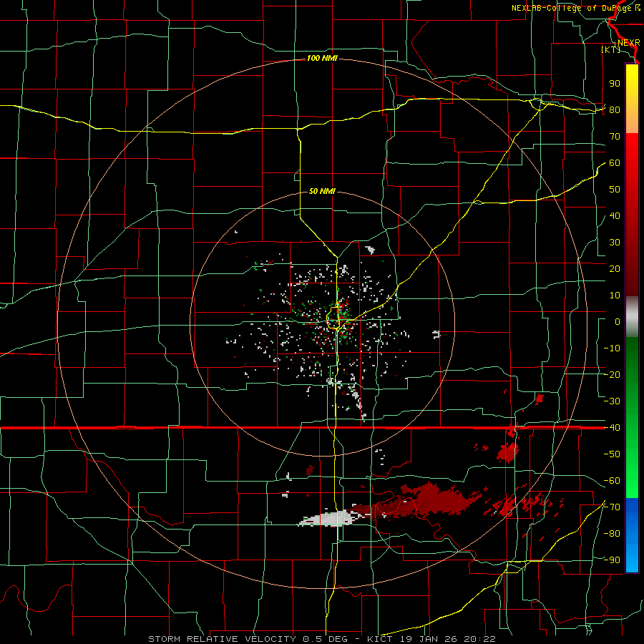Click the -20 value on velocity scale
The height and width of the screenshot is (644, 644).
point(612,374)
